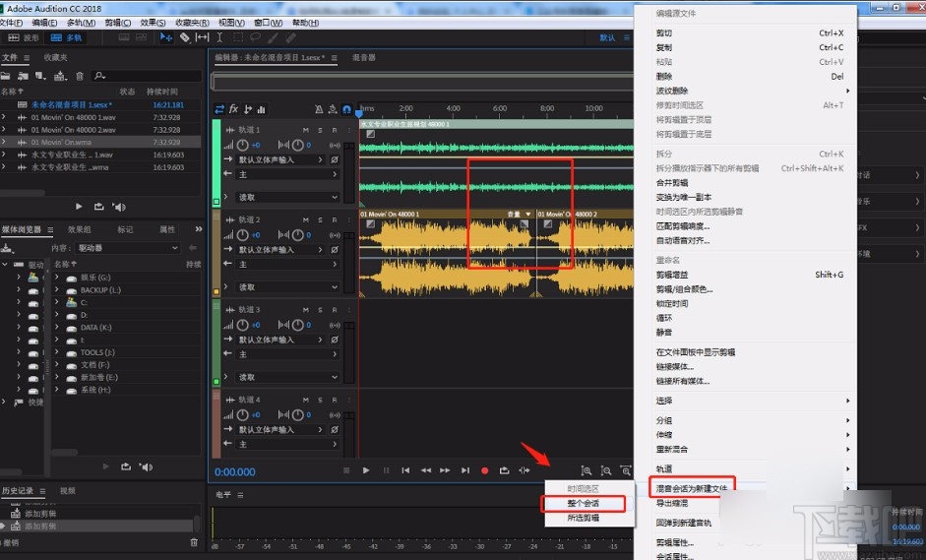Screen dimensions: 926x560
Task: Switch to 多轨 multitrack view
Action: tap(66, 37)
